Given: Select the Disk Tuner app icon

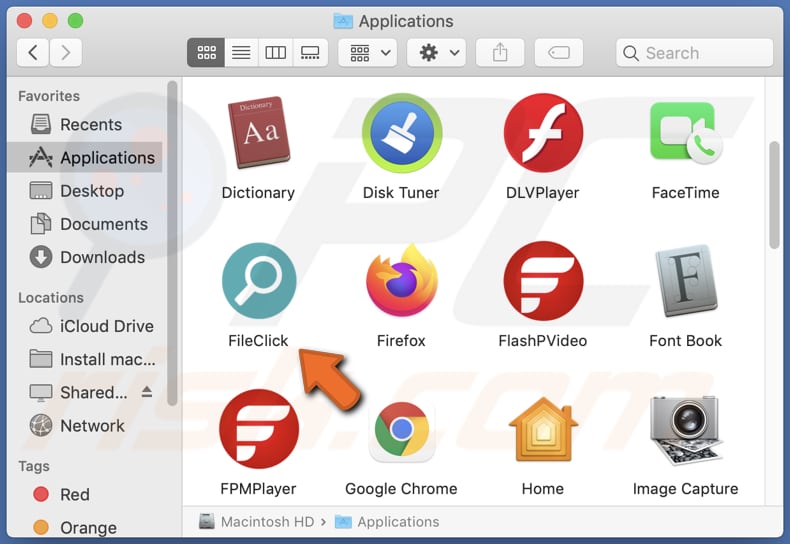Looking at the screenshot, I should [x=402, y=133].
